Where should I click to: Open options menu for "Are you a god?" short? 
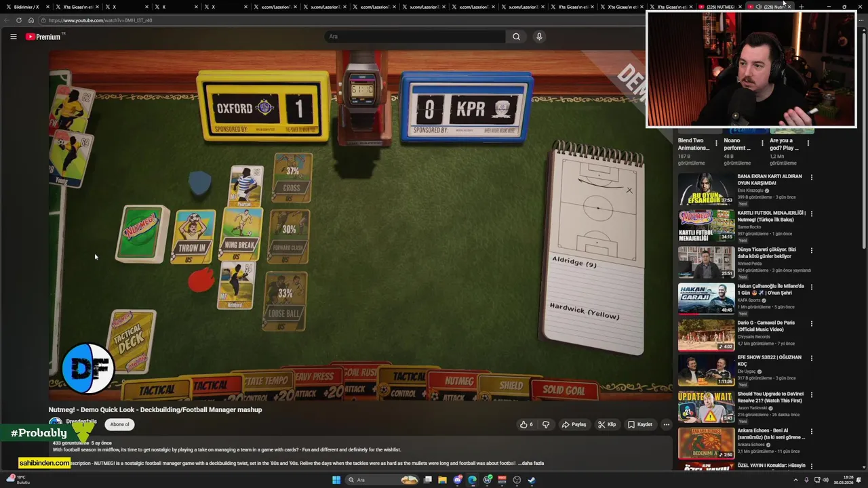point(808,143)
